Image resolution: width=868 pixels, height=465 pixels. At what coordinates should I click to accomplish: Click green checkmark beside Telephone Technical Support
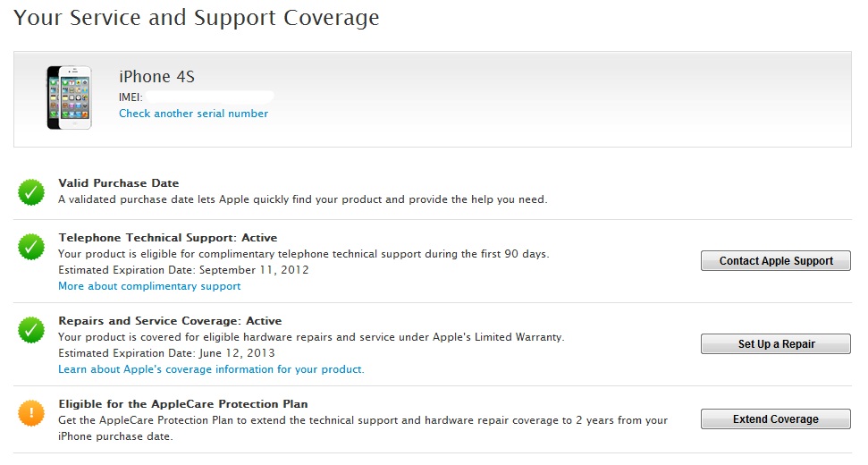click(31, 247)
